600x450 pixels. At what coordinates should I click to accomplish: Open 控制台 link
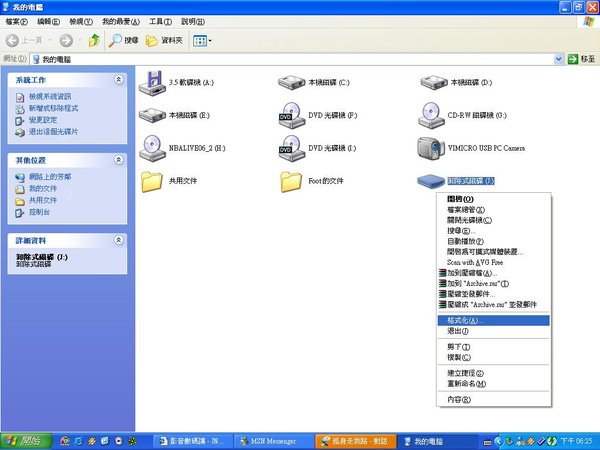tap(39, 212)
